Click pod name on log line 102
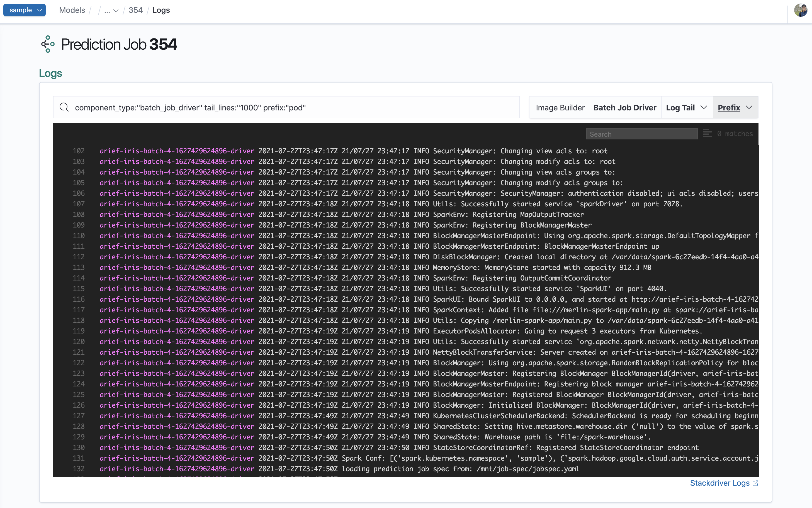Viewport: 812px width, 508px height. 177,151
